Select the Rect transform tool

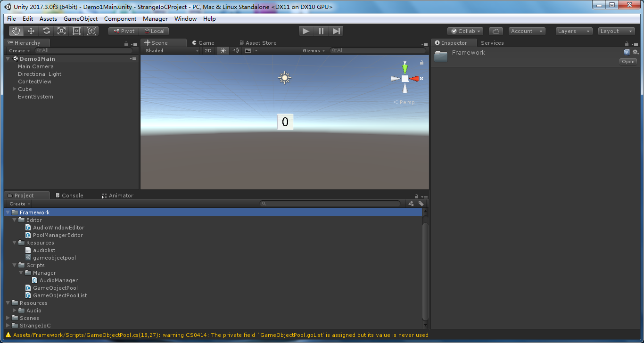[x=76, y=31]
